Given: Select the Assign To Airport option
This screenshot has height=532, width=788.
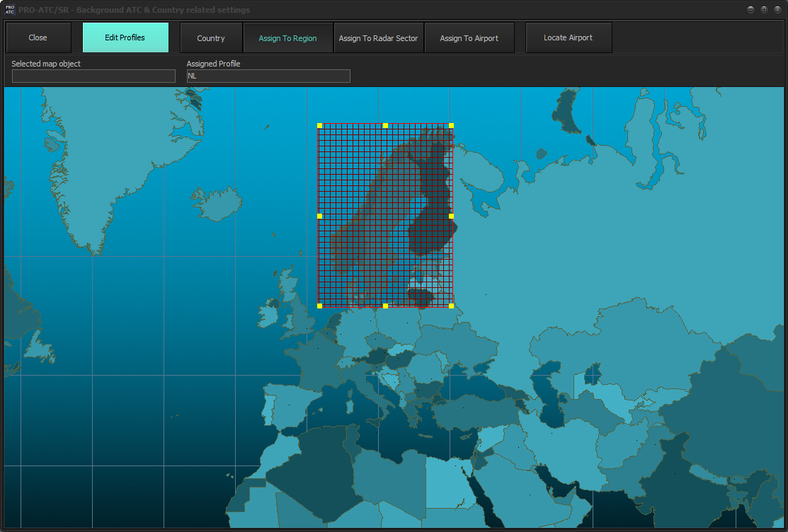Looking at the screenshot, I should [x=469, y=38].
